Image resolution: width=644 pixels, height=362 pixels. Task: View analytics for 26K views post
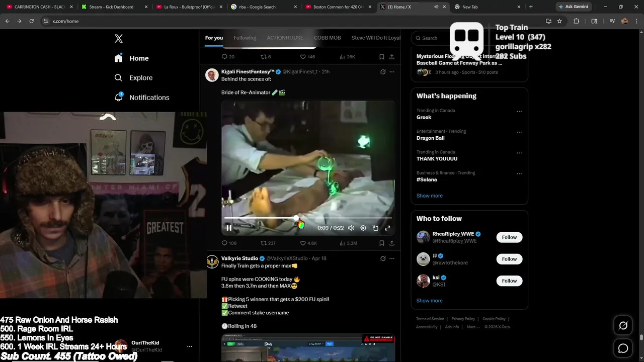[x=347, y=57]
